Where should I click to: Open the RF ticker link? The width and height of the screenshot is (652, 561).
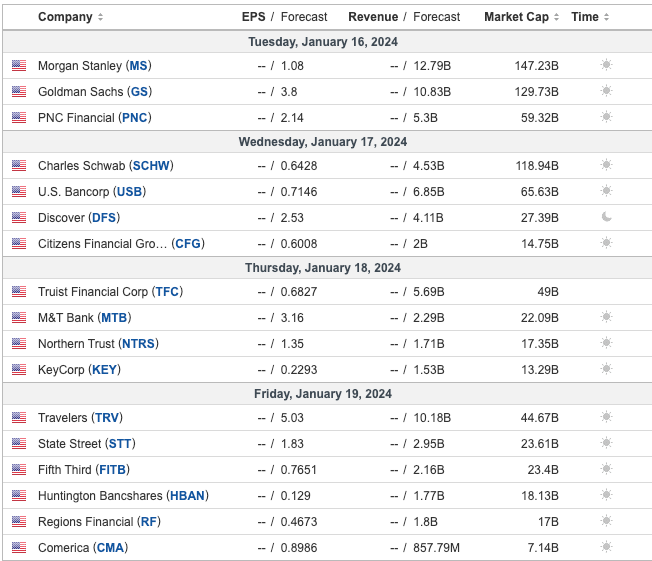149,521
